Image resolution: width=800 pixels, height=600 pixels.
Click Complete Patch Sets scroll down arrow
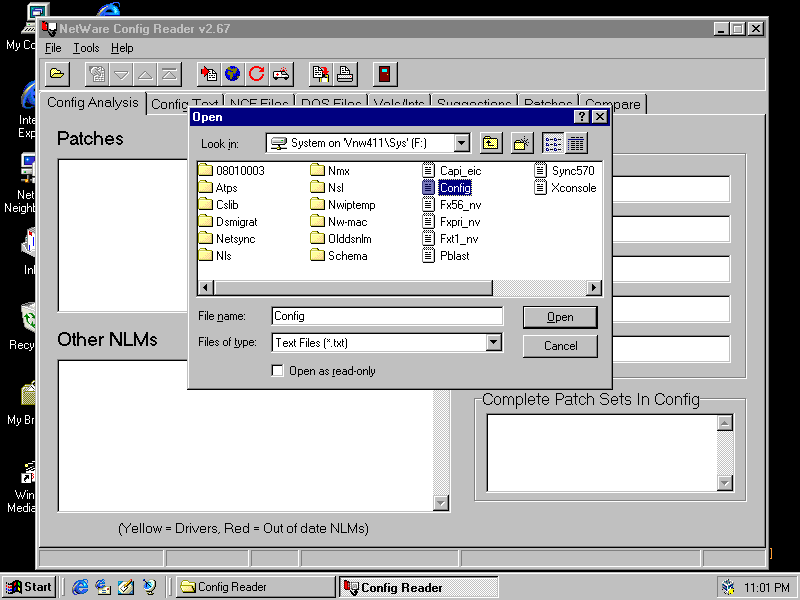point(725,483)
